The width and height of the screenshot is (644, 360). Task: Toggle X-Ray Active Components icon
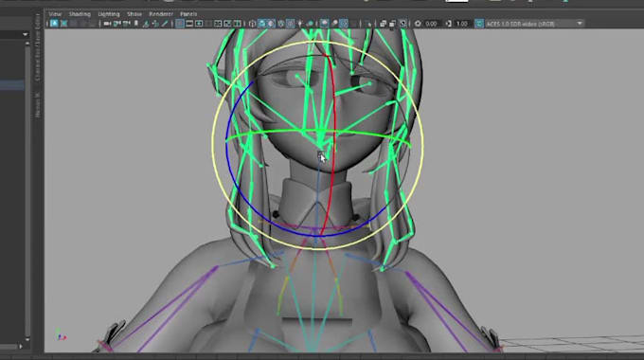393,24
